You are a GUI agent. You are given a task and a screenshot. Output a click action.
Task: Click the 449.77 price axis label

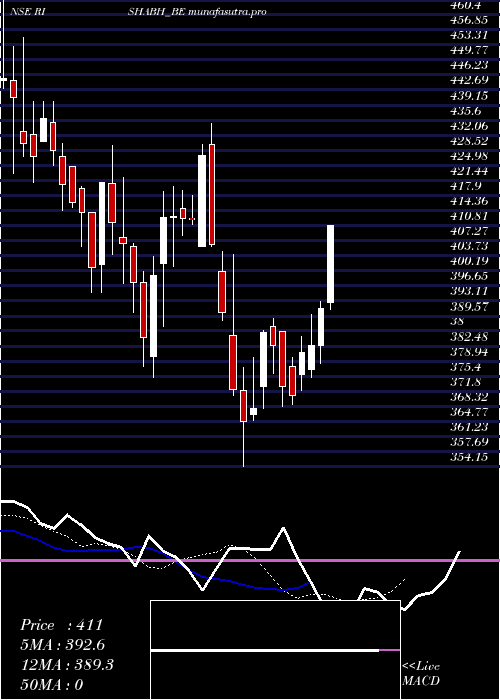click(x=469, y=50)
